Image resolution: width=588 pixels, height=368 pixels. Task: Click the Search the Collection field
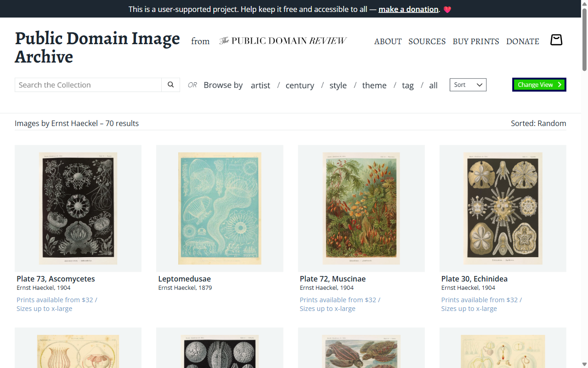[88, 85]
